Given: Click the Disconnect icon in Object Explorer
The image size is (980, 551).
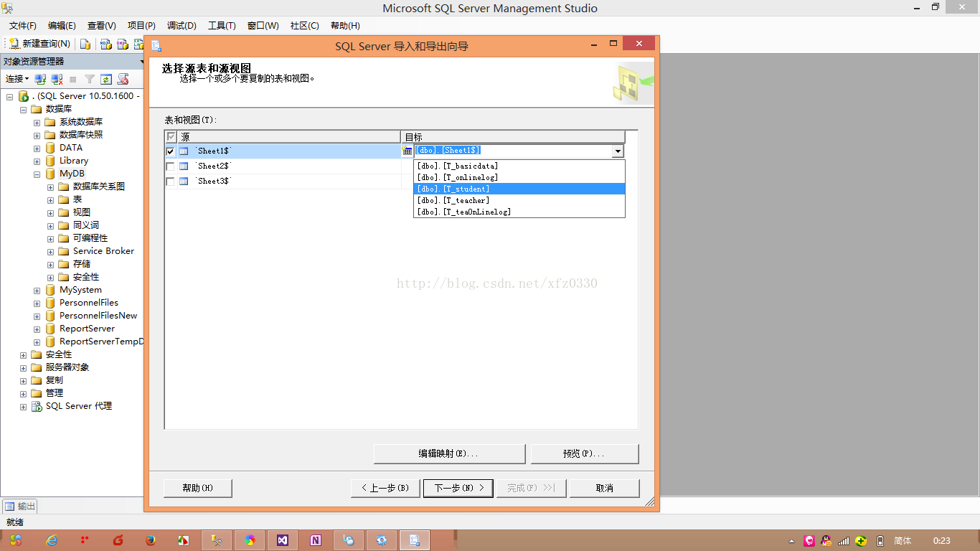Looking at the screenshot, I should (57, 79).
